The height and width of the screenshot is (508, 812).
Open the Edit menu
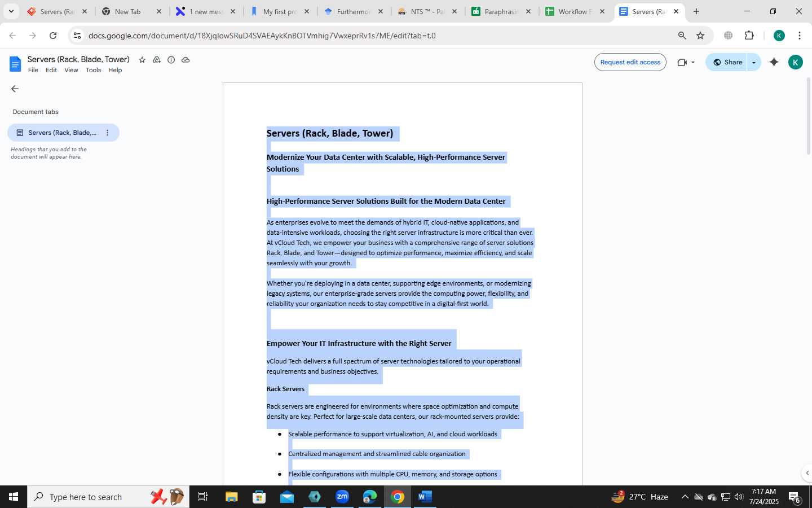coord(51,70)
